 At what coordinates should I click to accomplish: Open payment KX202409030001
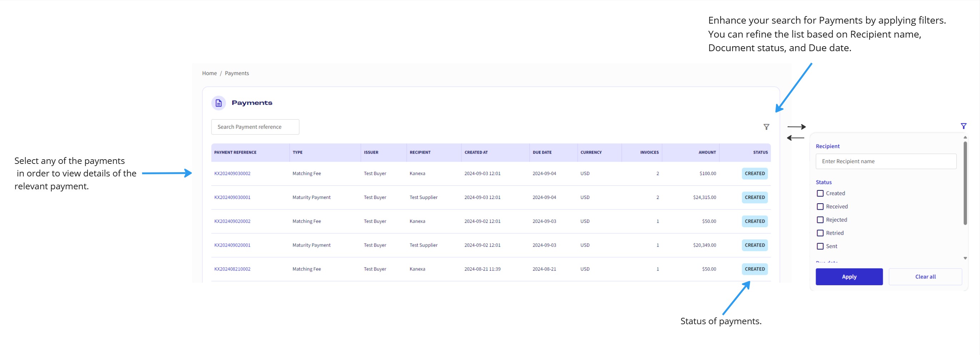pyautogui.click(x=232, y=197)
